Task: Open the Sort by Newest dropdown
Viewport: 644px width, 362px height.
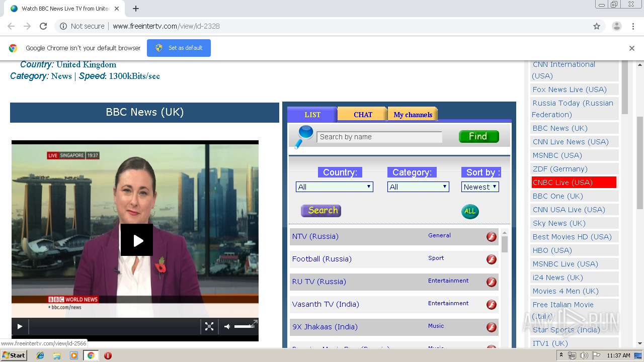Action: point(480,187)
